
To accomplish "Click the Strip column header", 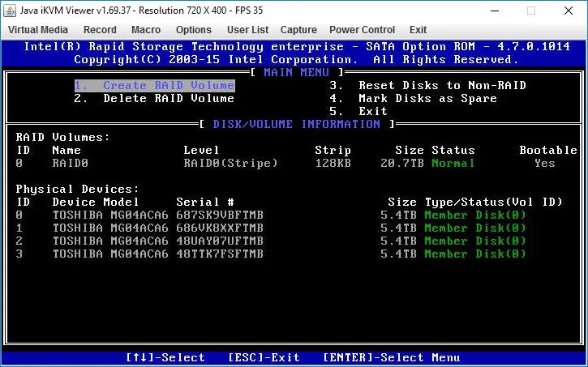I will pos(333,150).
